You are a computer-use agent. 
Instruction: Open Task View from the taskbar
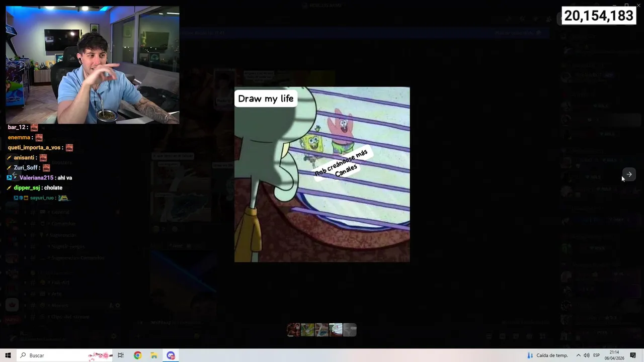121,355
